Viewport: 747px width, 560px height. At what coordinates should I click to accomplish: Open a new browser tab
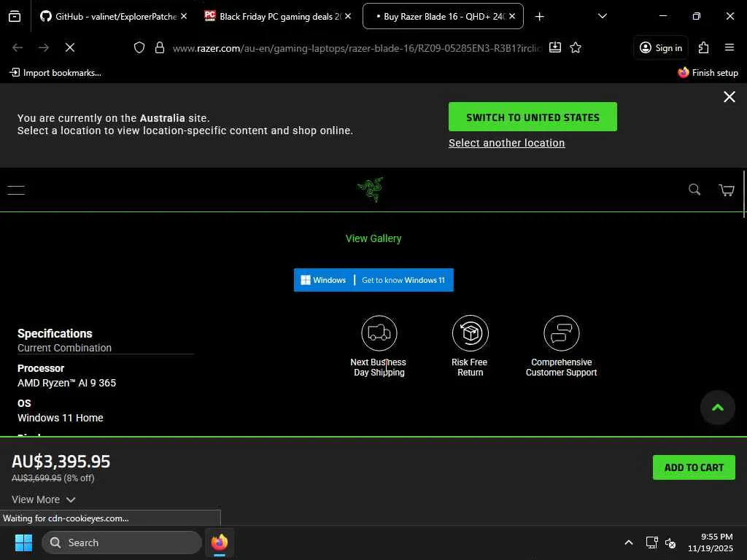click(539, 17)
